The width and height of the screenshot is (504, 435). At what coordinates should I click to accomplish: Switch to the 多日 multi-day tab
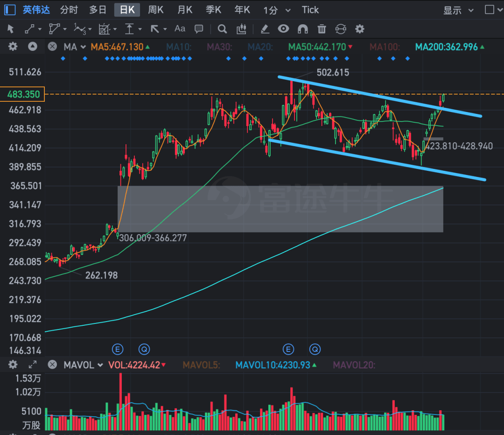point(98,10)
